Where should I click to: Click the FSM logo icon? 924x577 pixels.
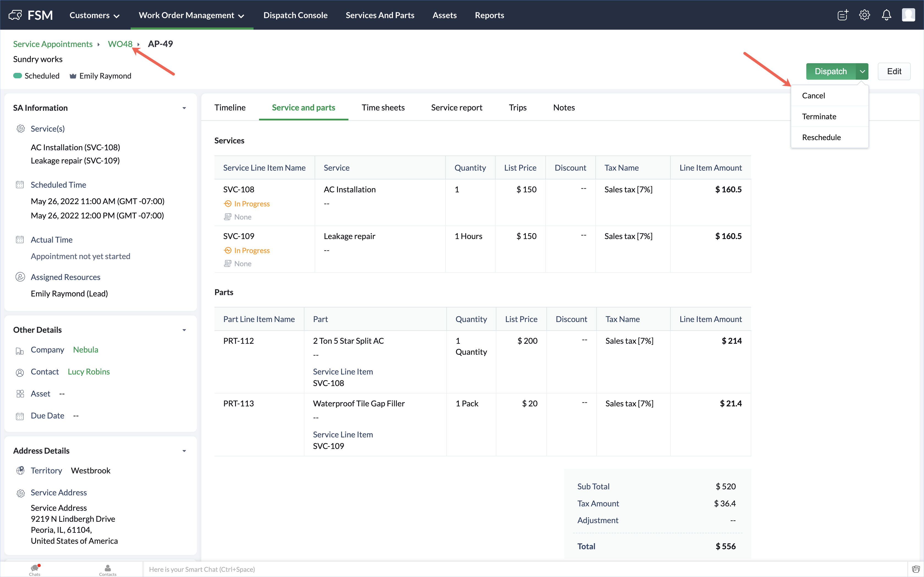15,15
